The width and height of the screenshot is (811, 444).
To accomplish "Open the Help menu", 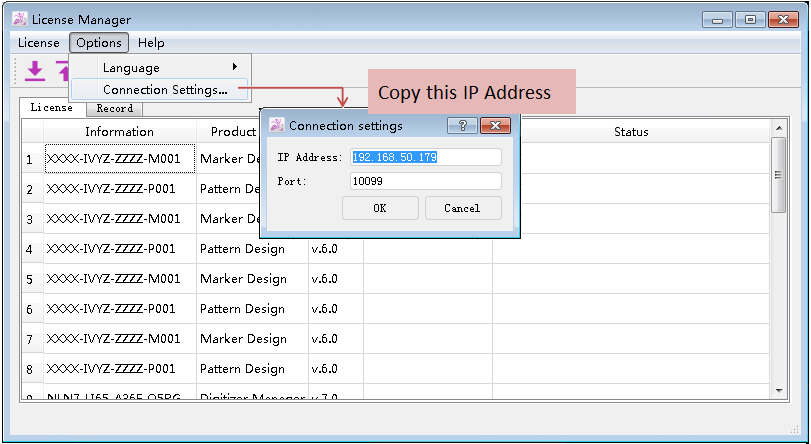I will pos(151,43).
